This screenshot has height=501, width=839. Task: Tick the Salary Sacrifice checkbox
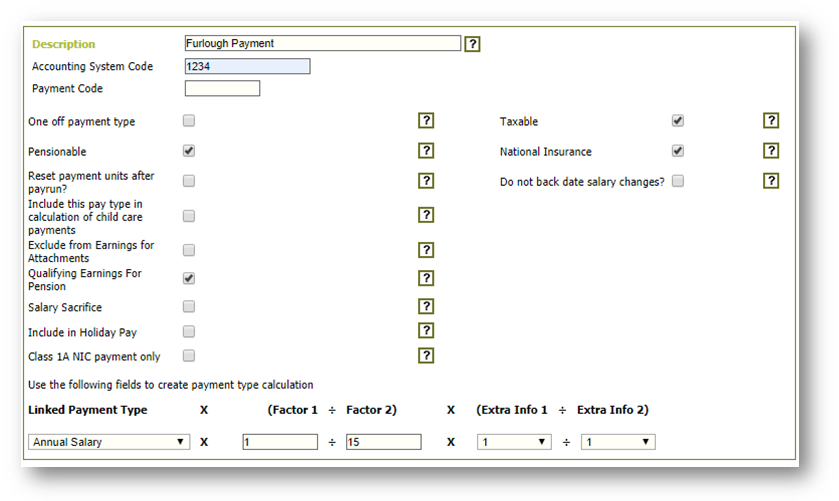[x=189, y=307]
